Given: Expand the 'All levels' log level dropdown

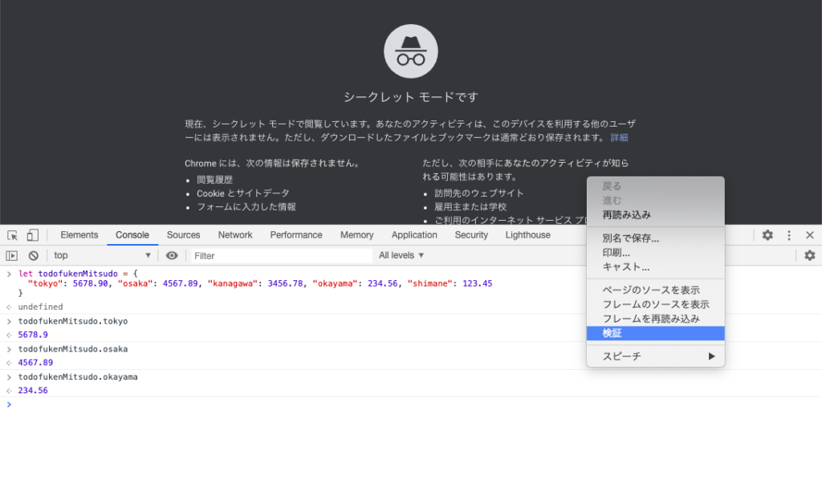Looking at the screenshot, I should 401,255.
